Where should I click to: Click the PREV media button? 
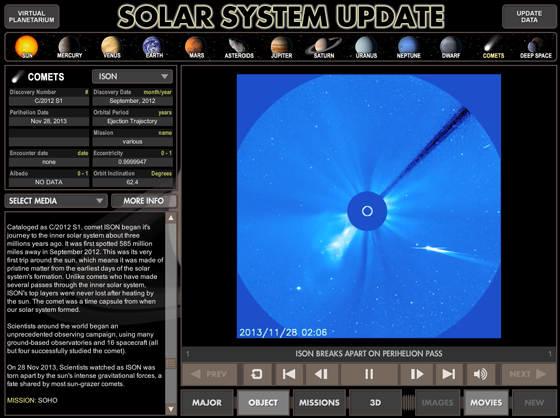[209, 374]
